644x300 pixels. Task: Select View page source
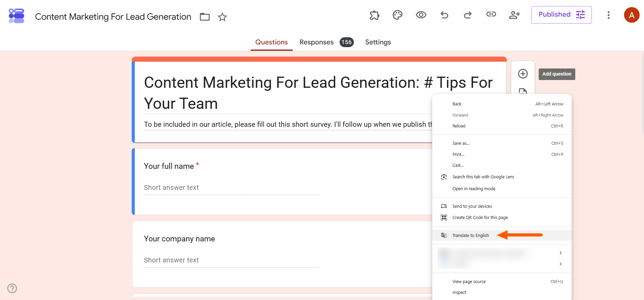502,282
